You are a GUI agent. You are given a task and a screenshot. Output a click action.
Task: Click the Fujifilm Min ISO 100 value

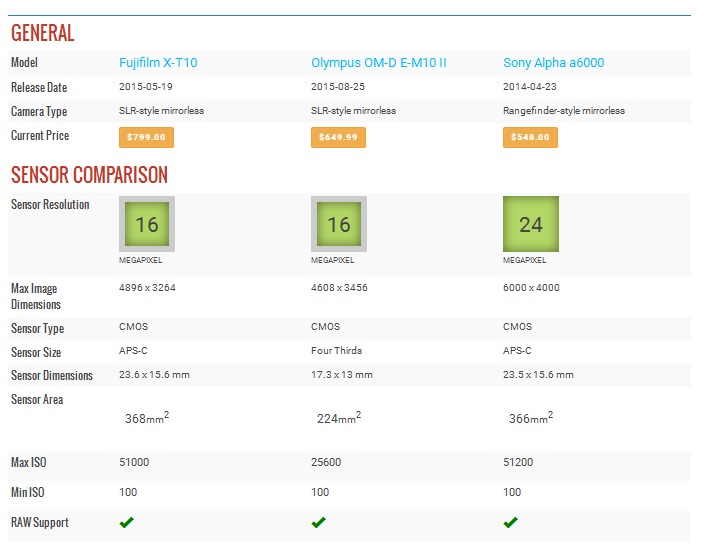click(128, 493)
